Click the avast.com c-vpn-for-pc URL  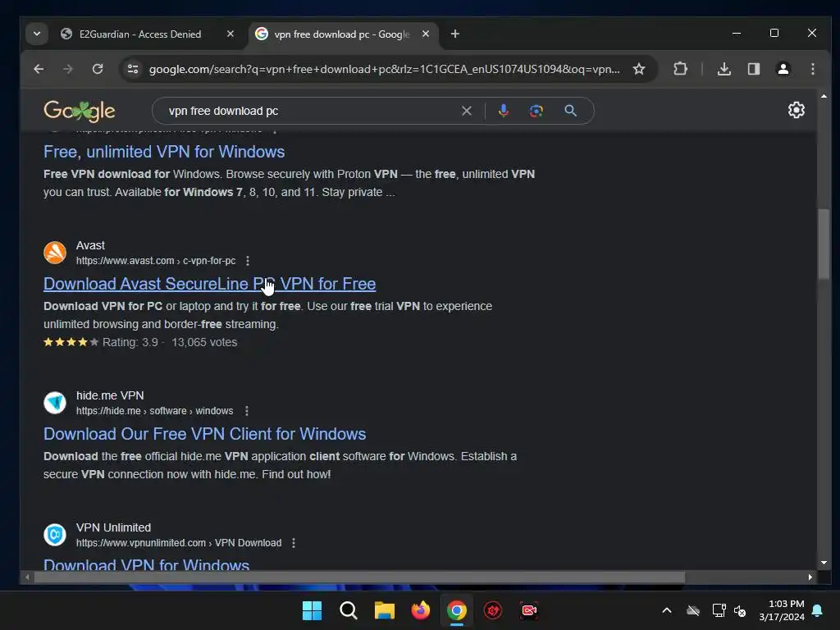(x=155, y=261)
